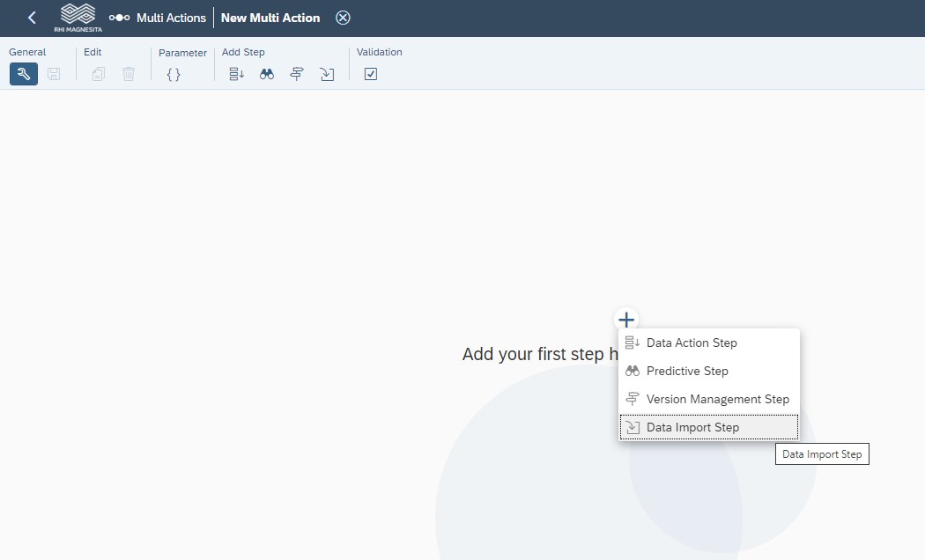This screenshot has height=560, width=925.
Task: Add Data Action step from toolbar
Action: pyautogui.click(x=236, y=75)
